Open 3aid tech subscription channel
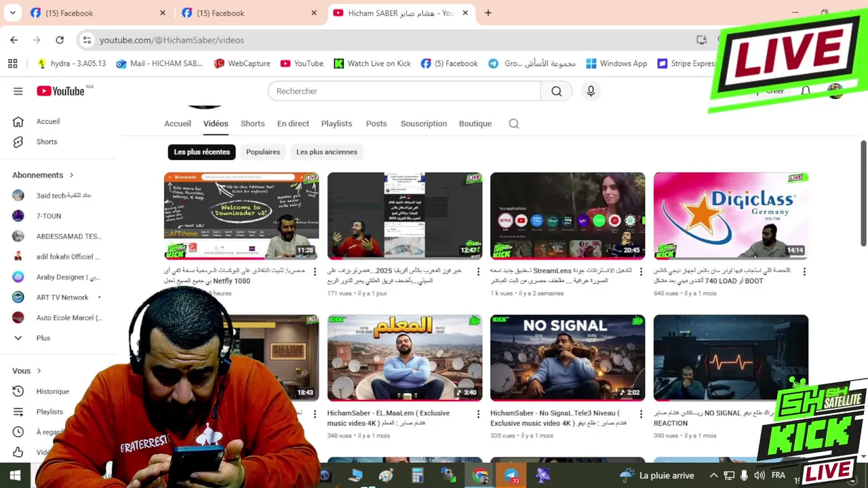The height and width of the screenshot is (488, 868). point(58,195)
